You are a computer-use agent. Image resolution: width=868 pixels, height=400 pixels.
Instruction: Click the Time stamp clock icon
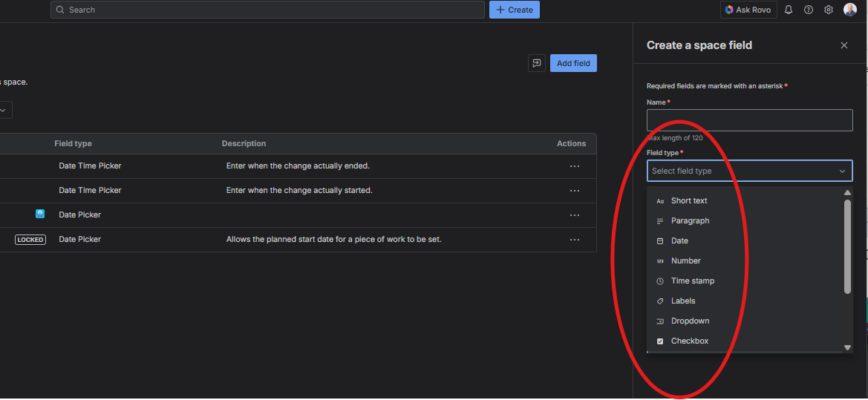pyautogui.click(x=660, y=281)
